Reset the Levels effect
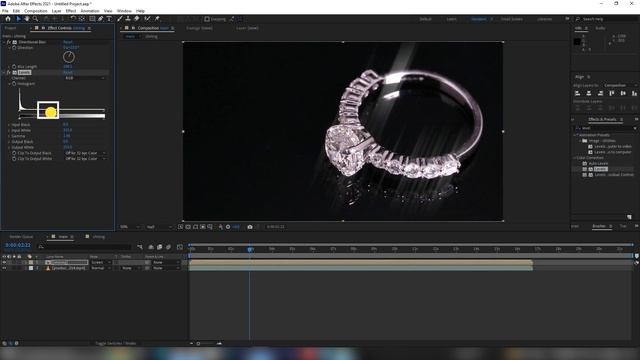 [68, 72]
